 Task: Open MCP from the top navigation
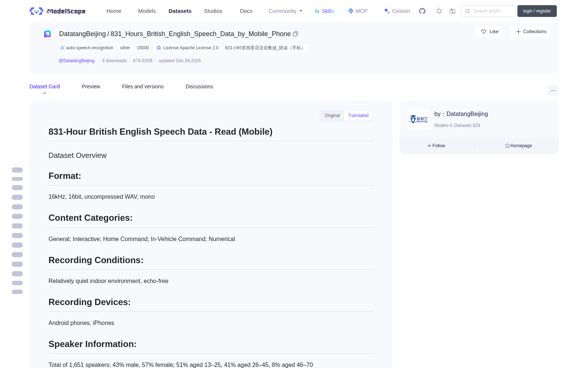358,11
